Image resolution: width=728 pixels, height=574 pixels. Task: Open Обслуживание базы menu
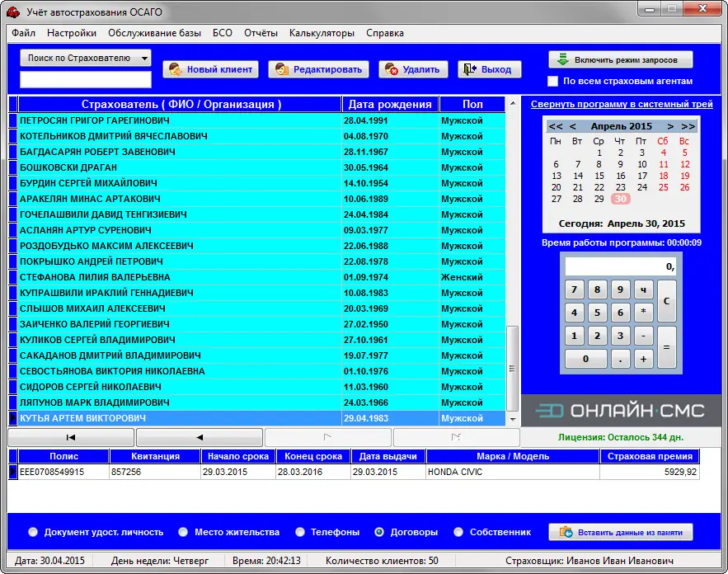pos(155,33)
